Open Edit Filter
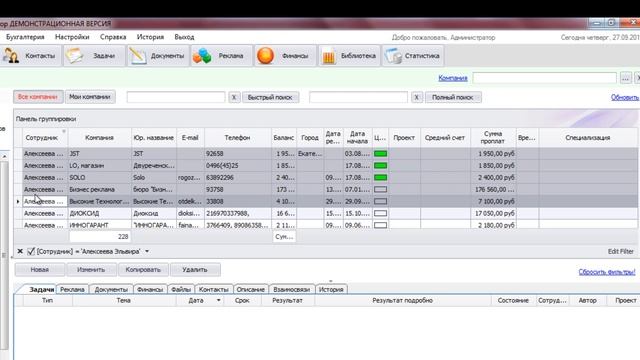640x360 pixels. click(621, 251)
